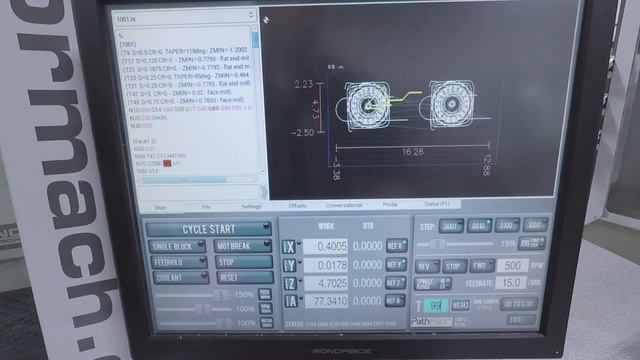
Task: Stop the spindle
Action: pyautogui.click(x=455, y=266)
